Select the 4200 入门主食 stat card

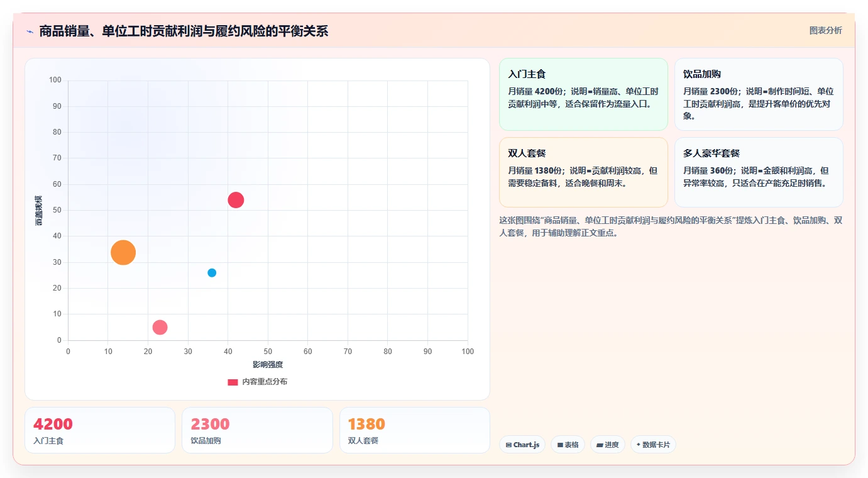[x=100, y=430]
